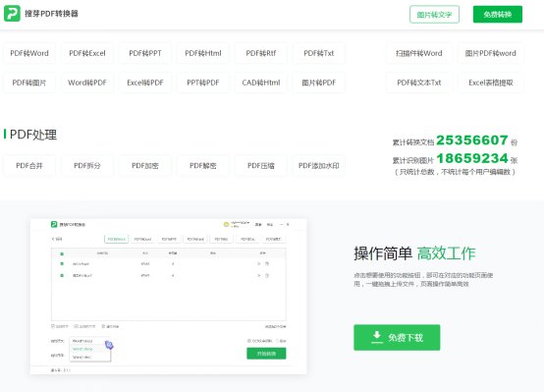544x392 pixels.
Task: Select the PPT转PDF converter
Action: pos(203,83)
